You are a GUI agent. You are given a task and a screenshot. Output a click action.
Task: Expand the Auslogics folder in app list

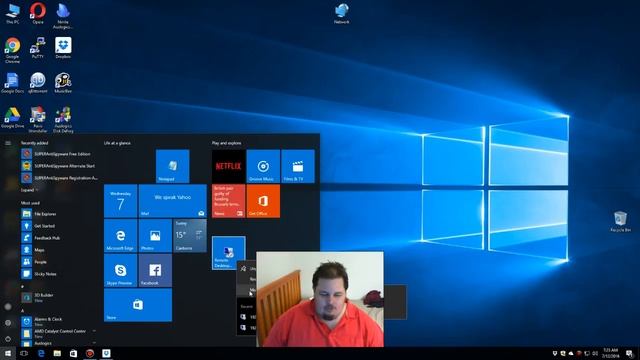click(x=60, y=343)
